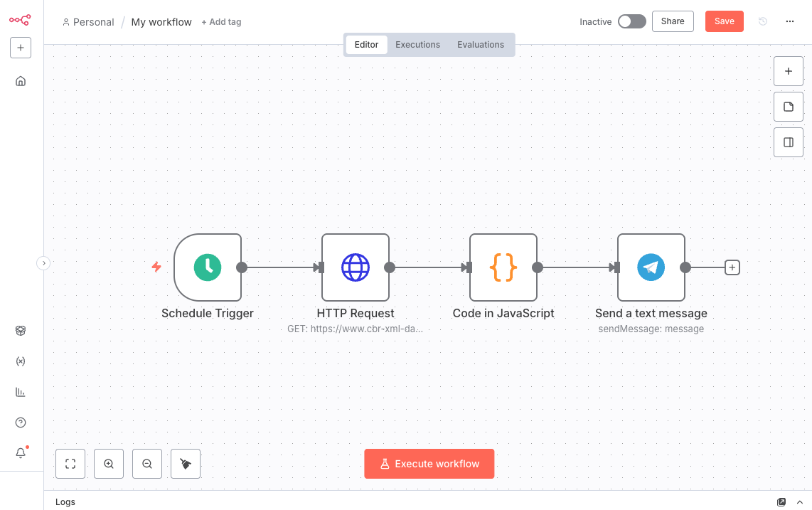Add a sticky note to the canvas

click(x=788, y=106)
